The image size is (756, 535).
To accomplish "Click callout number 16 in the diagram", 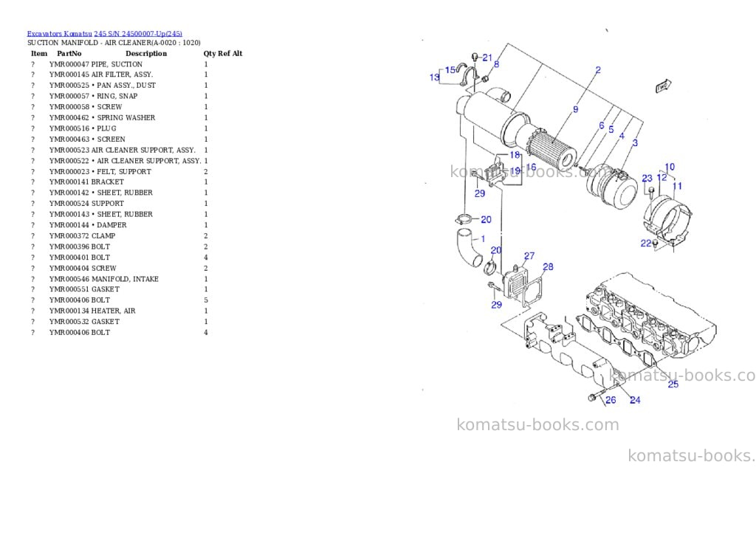I will [x=531, y=168].
